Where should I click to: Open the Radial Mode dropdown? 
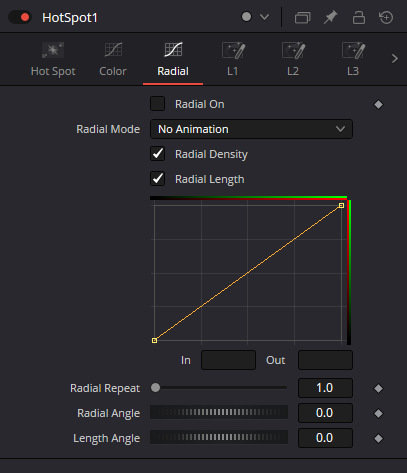pos(251,129)
